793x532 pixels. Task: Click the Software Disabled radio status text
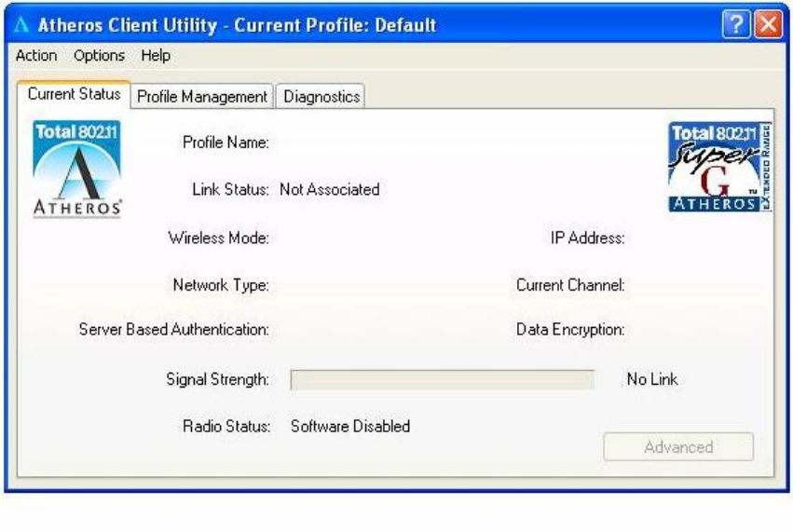point(350,427)
